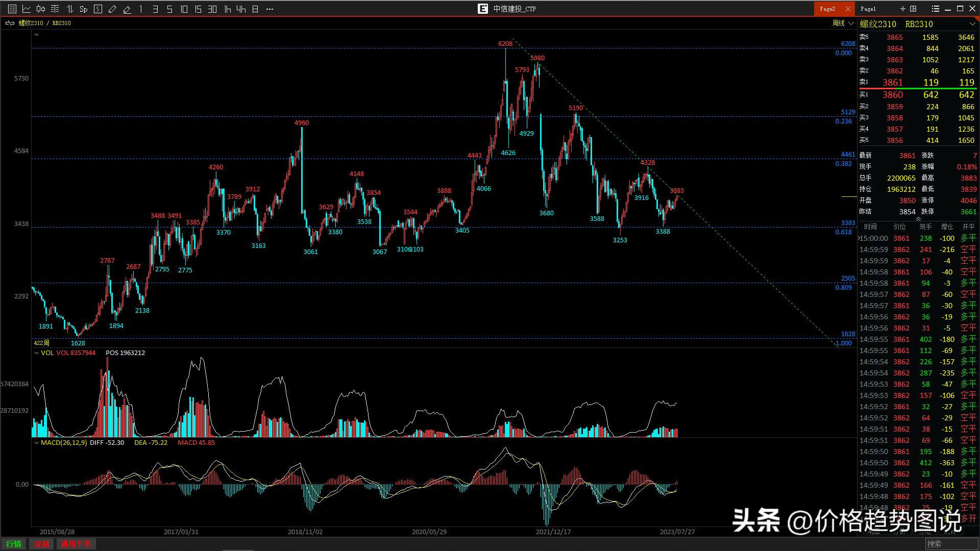Expand the VOL indicator chevron
The image size is (980, 551).
[36, 353]
